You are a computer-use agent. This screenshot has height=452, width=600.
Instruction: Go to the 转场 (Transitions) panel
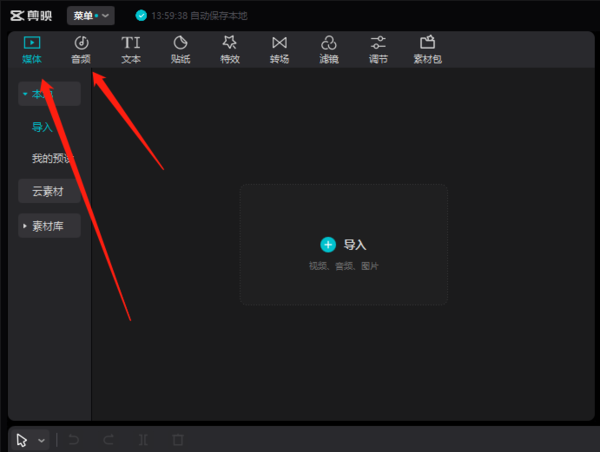pos(279,49)
